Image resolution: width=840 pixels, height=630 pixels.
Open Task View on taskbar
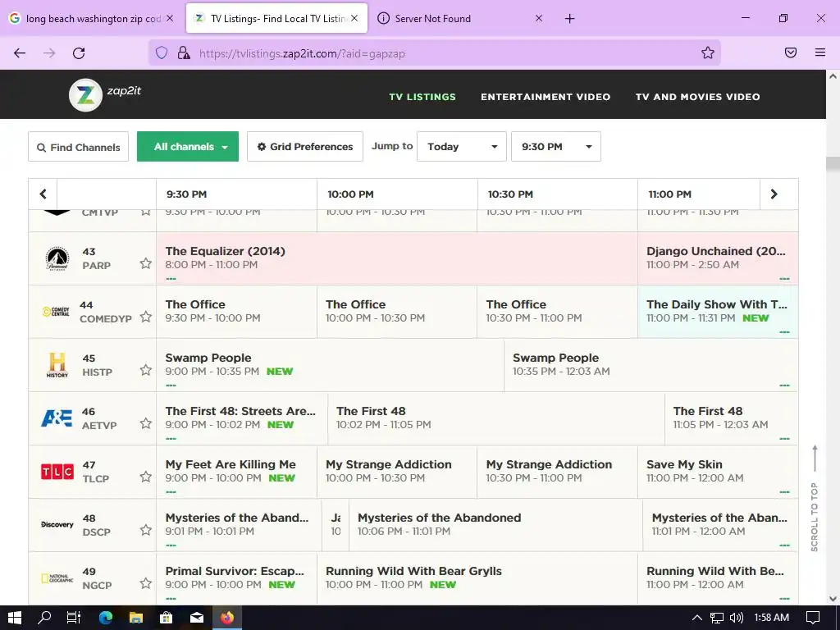point(74,618)
